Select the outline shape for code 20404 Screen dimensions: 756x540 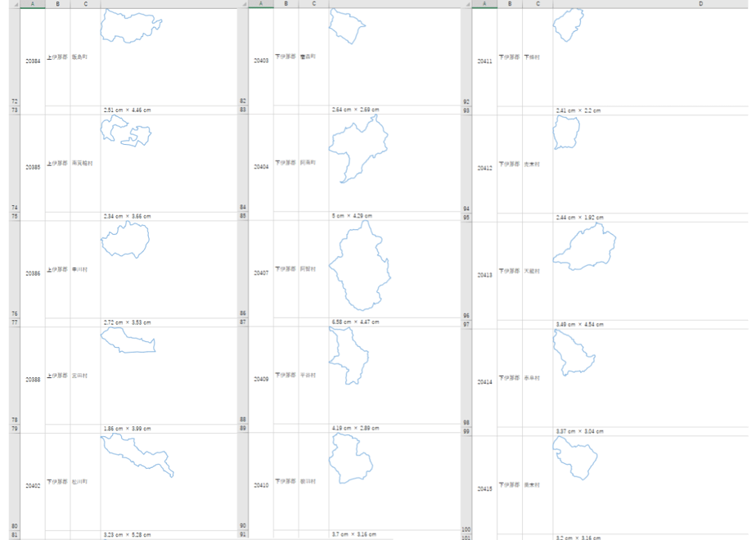pyautogui.click(x=358, y=149)
